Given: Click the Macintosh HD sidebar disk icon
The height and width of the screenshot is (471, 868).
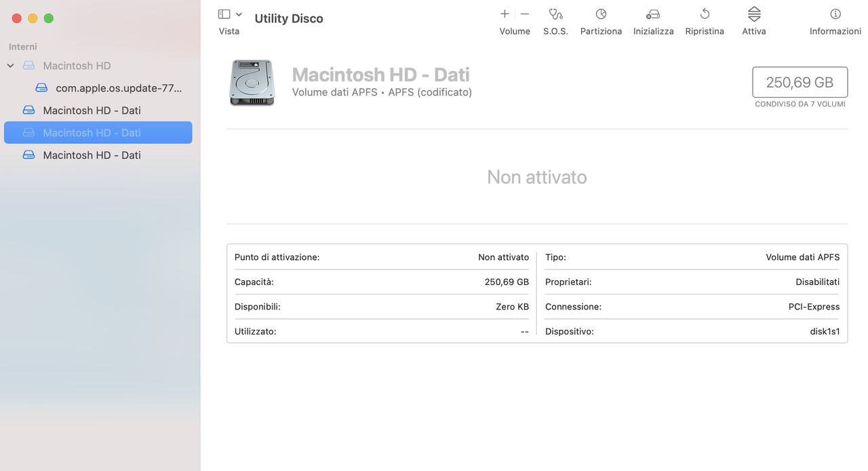Looking at the screenshot, I should click(x=28, y=66).
